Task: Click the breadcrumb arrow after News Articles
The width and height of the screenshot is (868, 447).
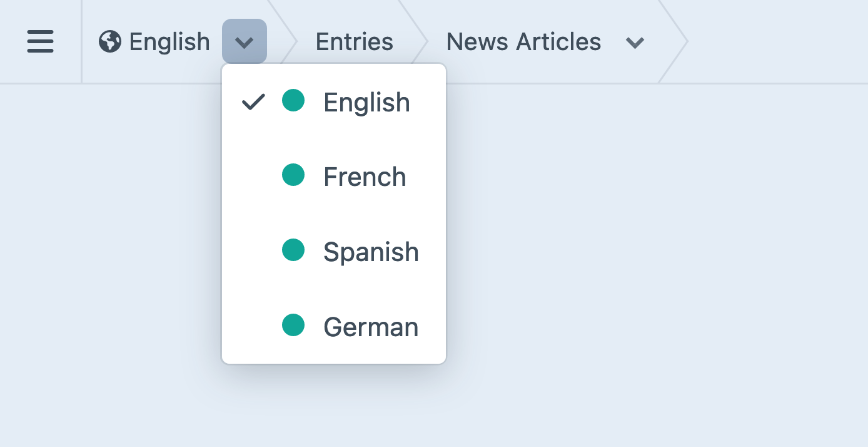Action: pos(677,42)
